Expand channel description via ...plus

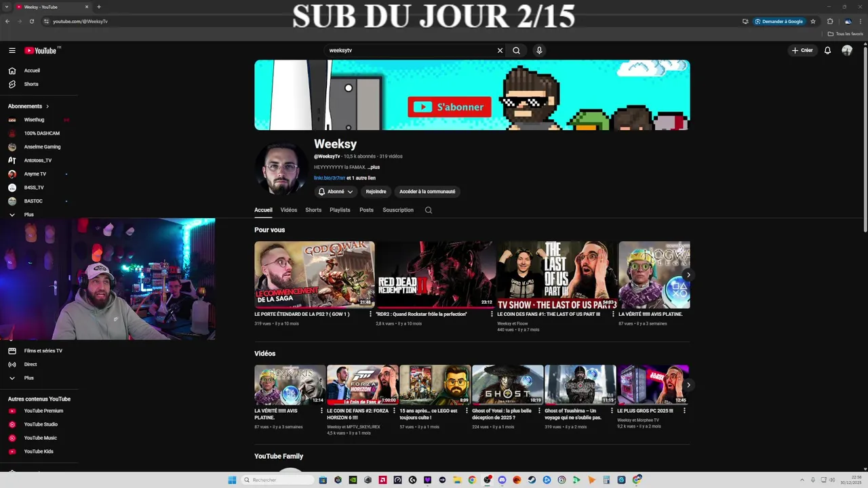374,167
